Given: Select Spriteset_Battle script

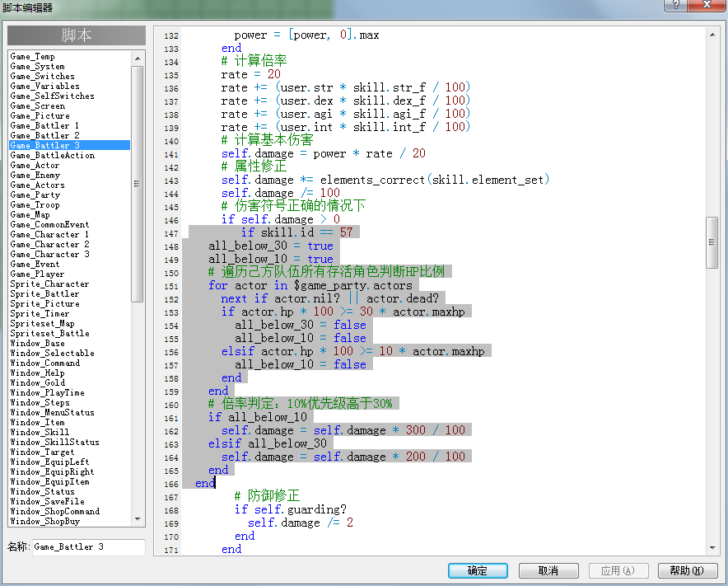Looking at the screenshot, I should coord(70,333).
